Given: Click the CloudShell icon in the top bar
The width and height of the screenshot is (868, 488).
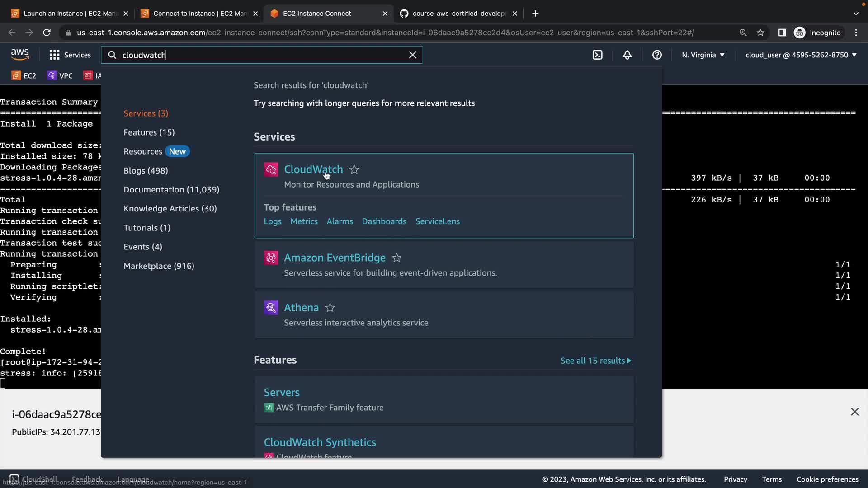Looking at the screenshot, I should [x=597, y=55].
